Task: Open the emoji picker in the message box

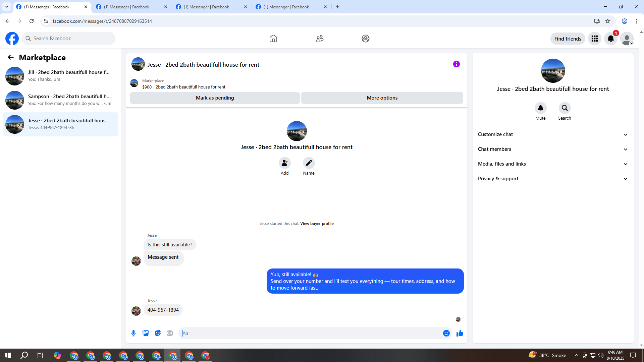Action: [446, 333]
